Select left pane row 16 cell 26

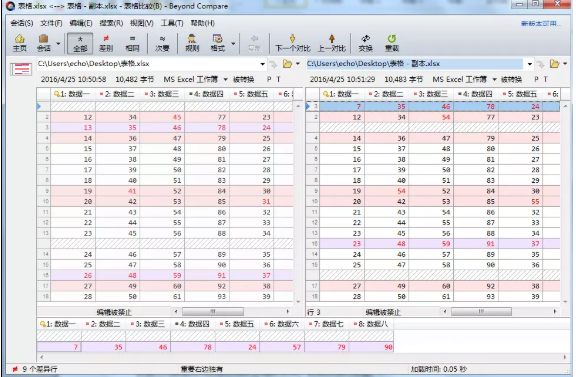(73, 276)
